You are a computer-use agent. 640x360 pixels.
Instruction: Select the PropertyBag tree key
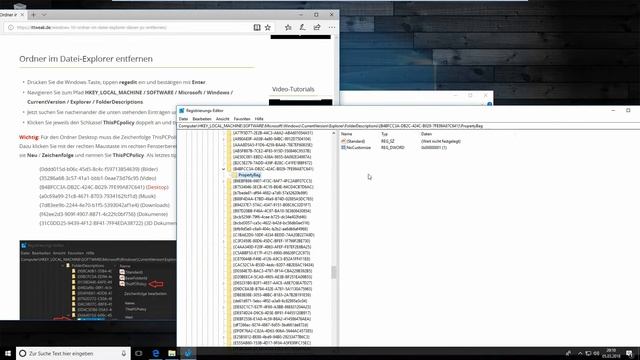coord(249,175)
